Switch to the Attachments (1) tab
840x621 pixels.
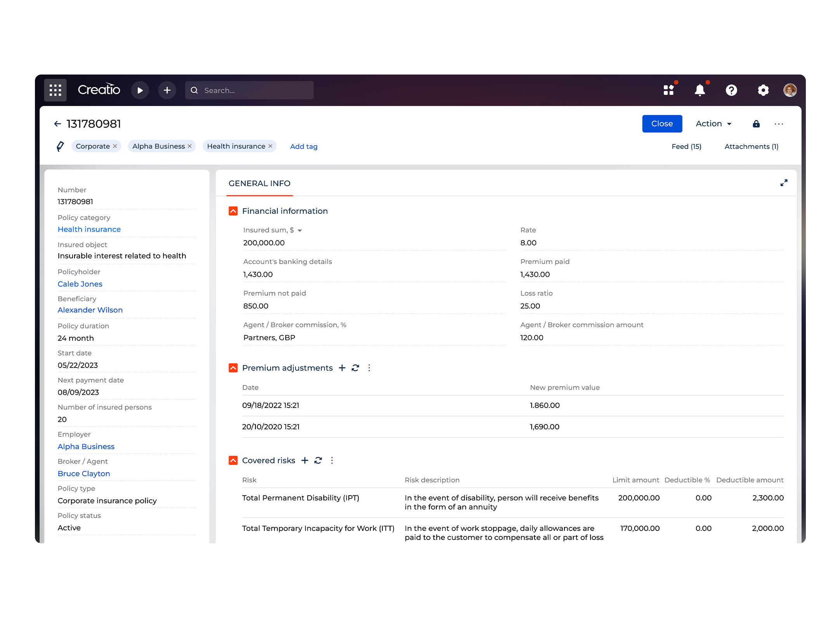click(751, 146)
